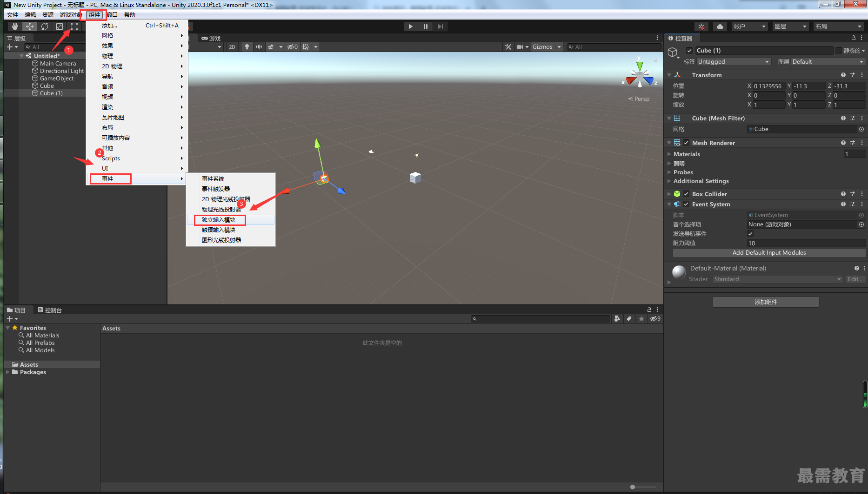Open the Scripts submenu
The width and height of the screenshot is (868, 494).
coord(136,158)
